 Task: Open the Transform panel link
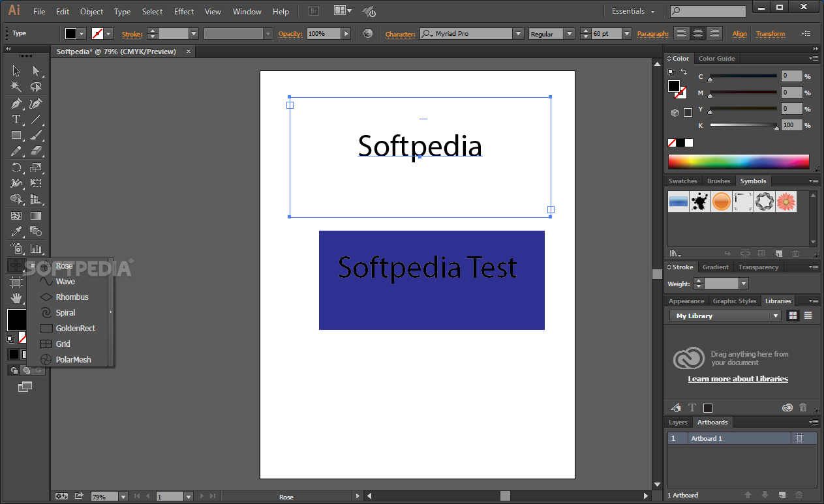[771, 34]
